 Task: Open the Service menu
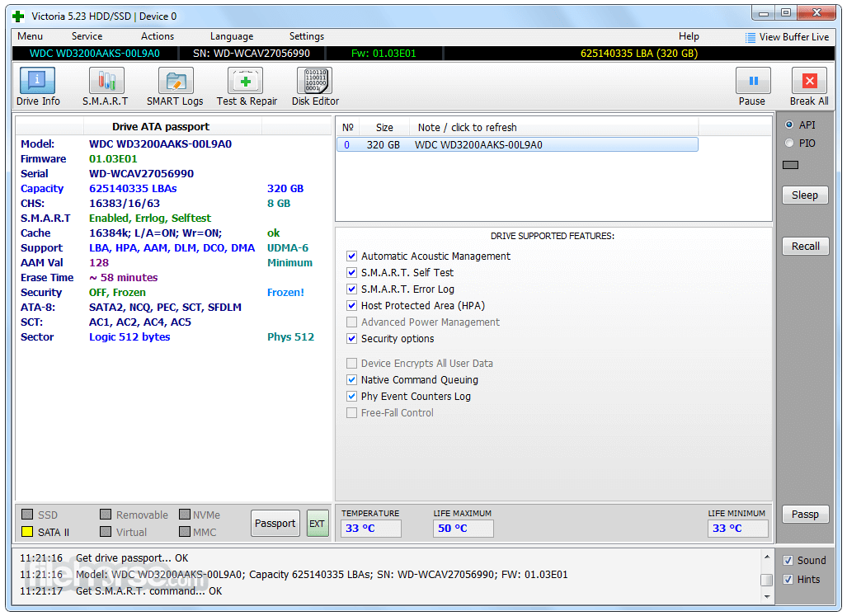[x=87, y=36]
